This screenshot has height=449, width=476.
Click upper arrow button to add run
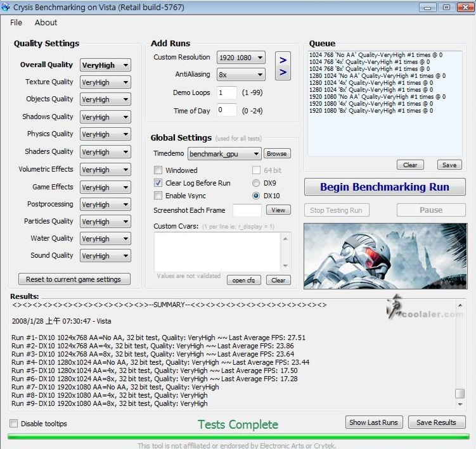(x=283, y=60)
